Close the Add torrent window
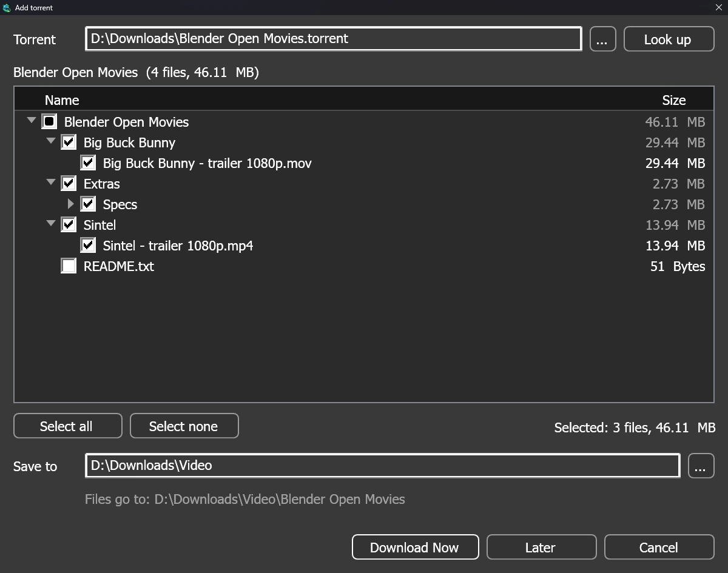 pyautogui.click(x=718, y=8)
